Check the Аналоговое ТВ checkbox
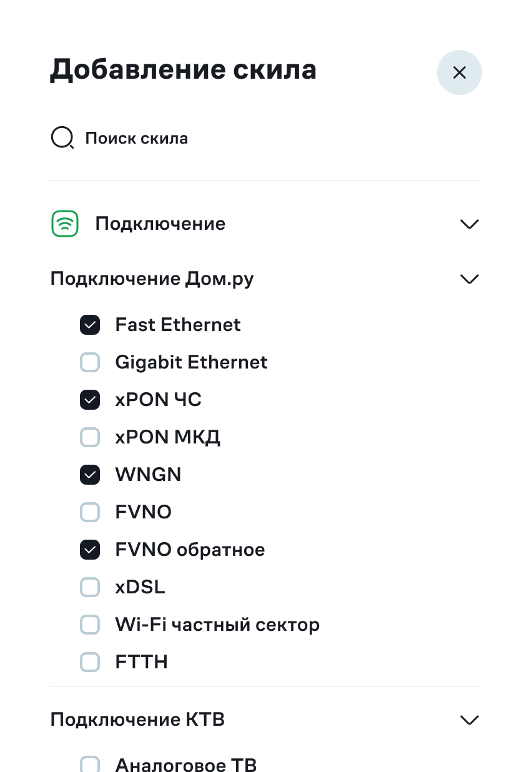 90,765
